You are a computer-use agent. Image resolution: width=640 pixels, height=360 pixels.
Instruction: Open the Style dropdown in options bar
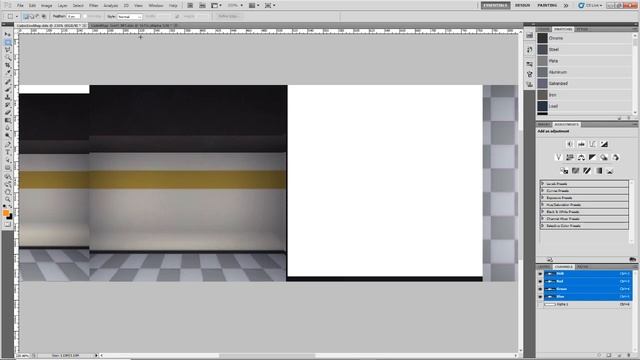tap(129, 16)
